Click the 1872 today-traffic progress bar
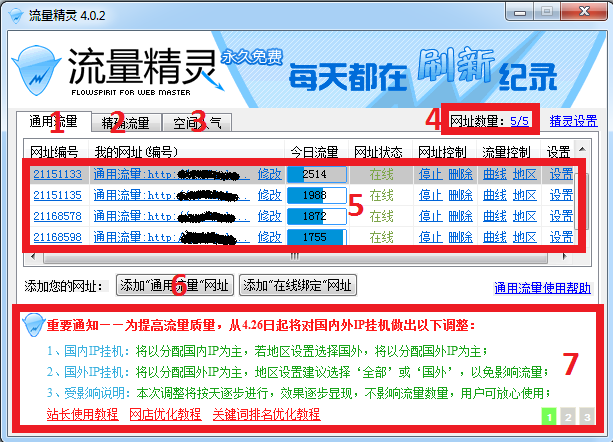The height and width of the screenshot is (442, 613). coord(316,216)
